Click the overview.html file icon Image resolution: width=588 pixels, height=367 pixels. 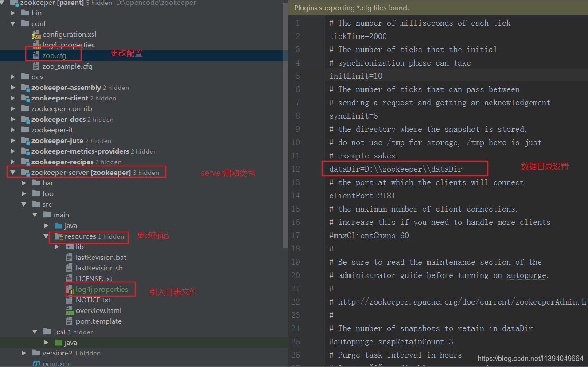pos(70,311)
